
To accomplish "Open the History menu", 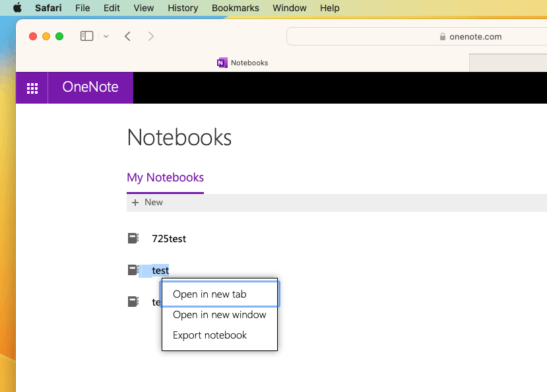I will (x=183, y=8).
